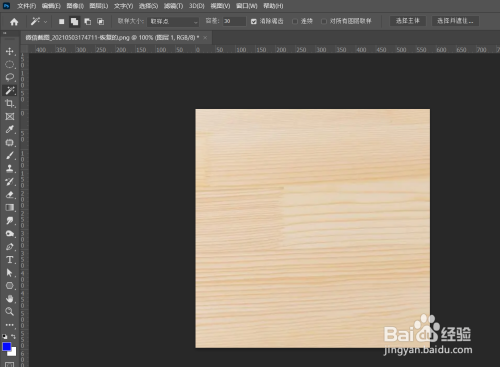
Task: Select the Elliptical Marquee tool
Action: pyautogui.click(x=10, y=64)
